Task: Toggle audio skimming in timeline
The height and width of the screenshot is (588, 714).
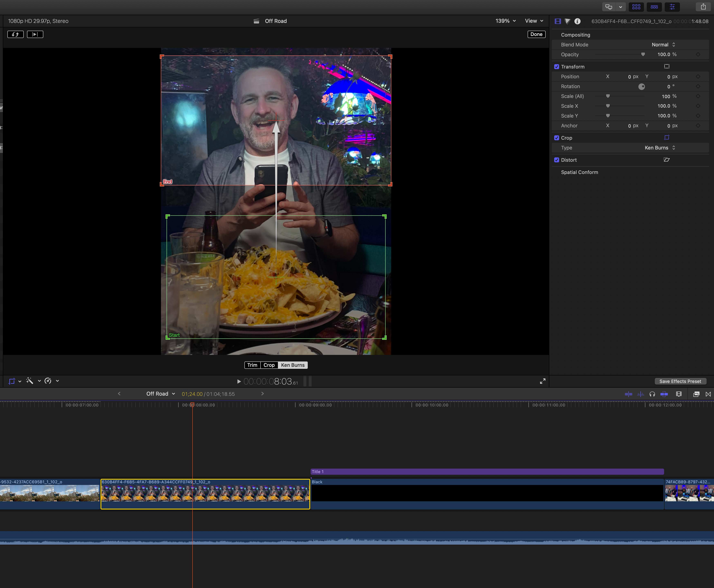Action: (x=640, y=394)
